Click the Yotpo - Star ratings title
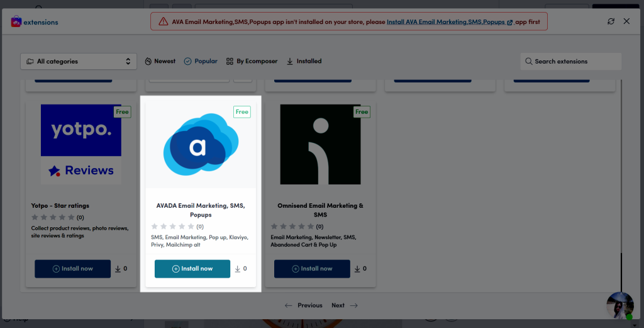Image resolution: width=644 pixels, height=328 pixels. coord(60,205)
